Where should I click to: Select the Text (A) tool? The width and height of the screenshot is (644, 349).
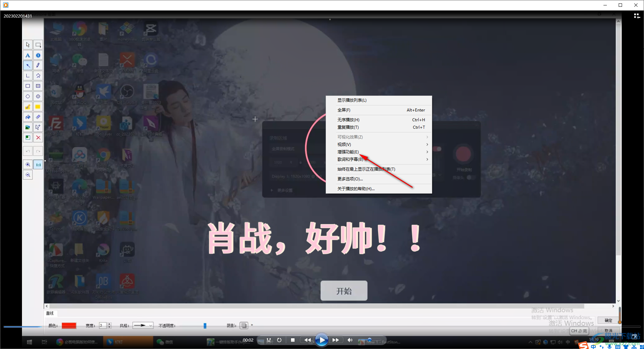[x=28, y=55]
